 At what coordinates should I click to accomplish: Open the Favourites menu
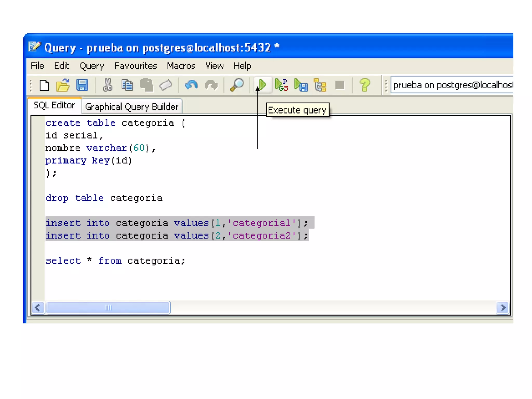click(x=135, y=66)
